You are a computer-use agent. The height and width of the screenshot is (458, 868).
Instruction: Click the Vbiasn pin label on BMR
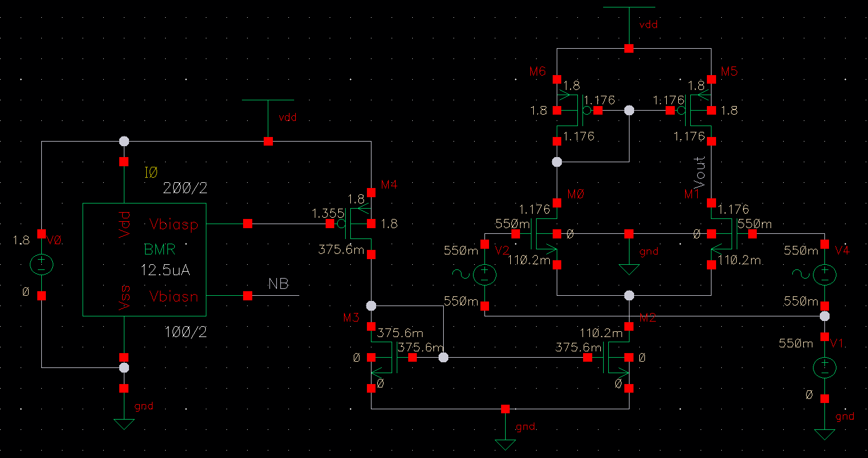click(174, 296)
